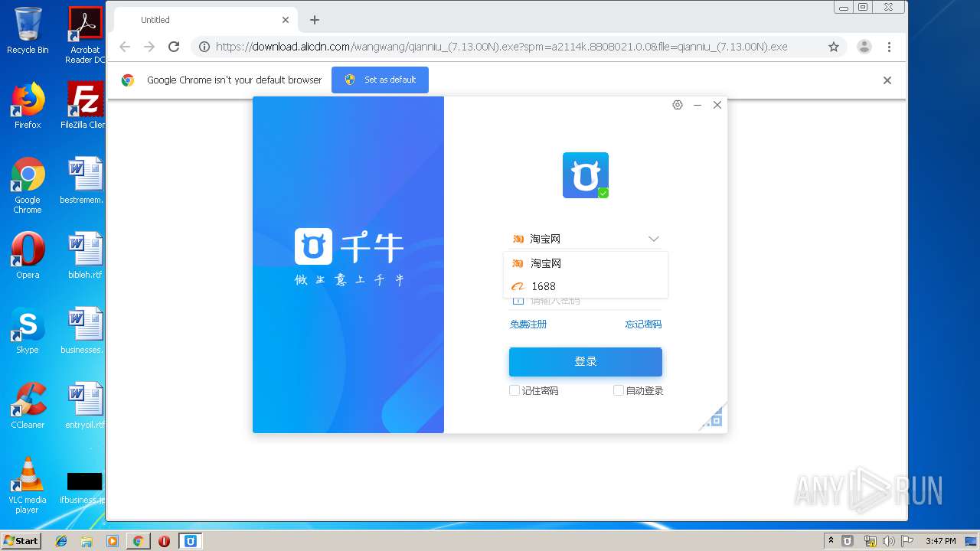The height and width of the screenshot is (551, 980).
Task: Go back in Chrome
Action: coord(125,47)
